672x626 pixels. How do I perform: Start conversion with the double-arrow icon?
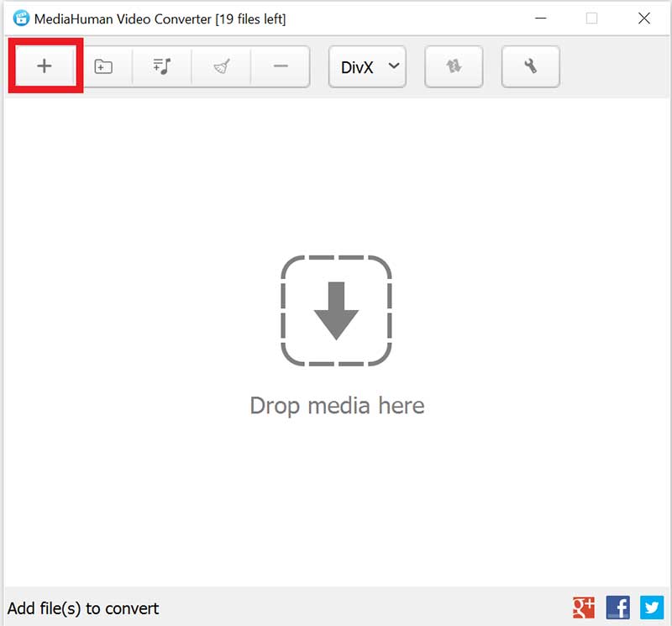click(x=454, y=66)
